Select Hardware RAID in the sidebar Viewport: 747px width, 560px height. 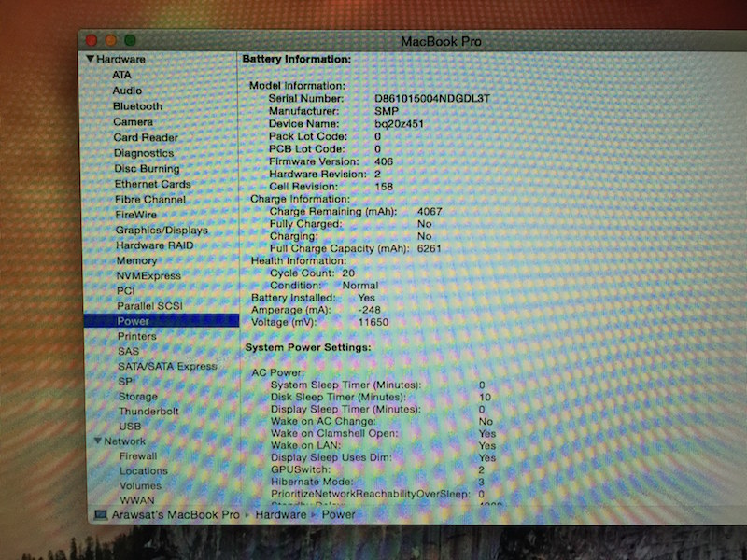point(155,245)
